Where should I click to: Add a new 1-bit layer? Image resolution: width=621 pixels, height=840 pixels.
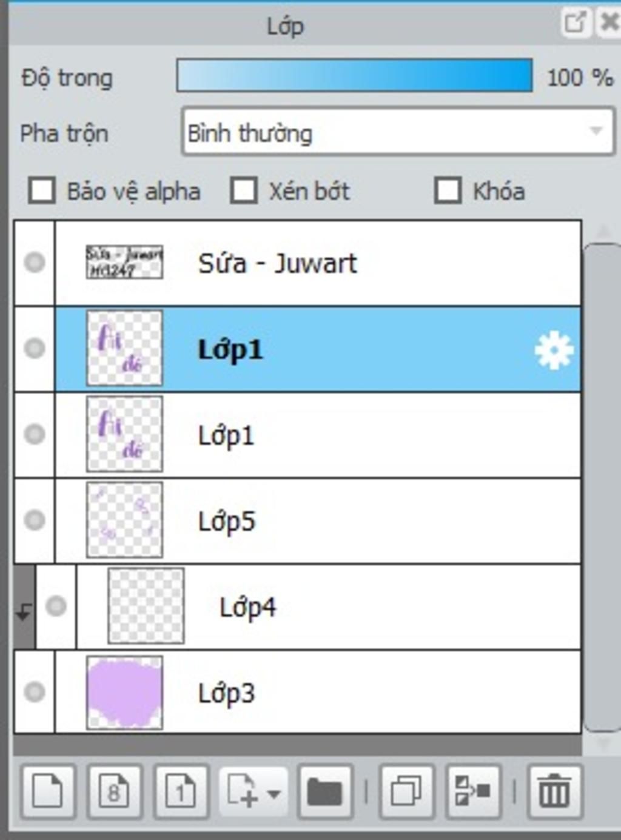(x=181, y=791)
